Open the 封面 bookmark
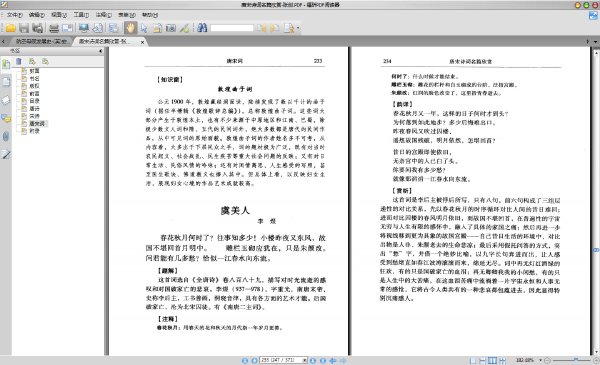The width and height of the screenshot is (600, 365). [34, 71]
